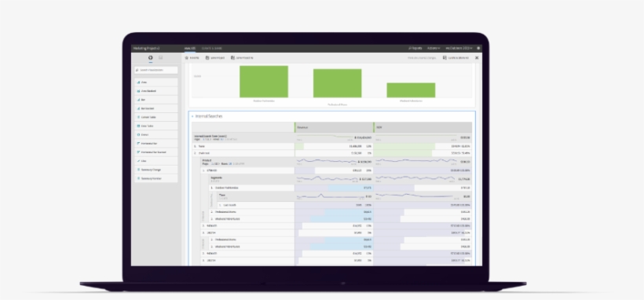This screenshot has width=644, height=300.
Task: Click the Product breakdown header row
Action: click(x=247, y=162)
